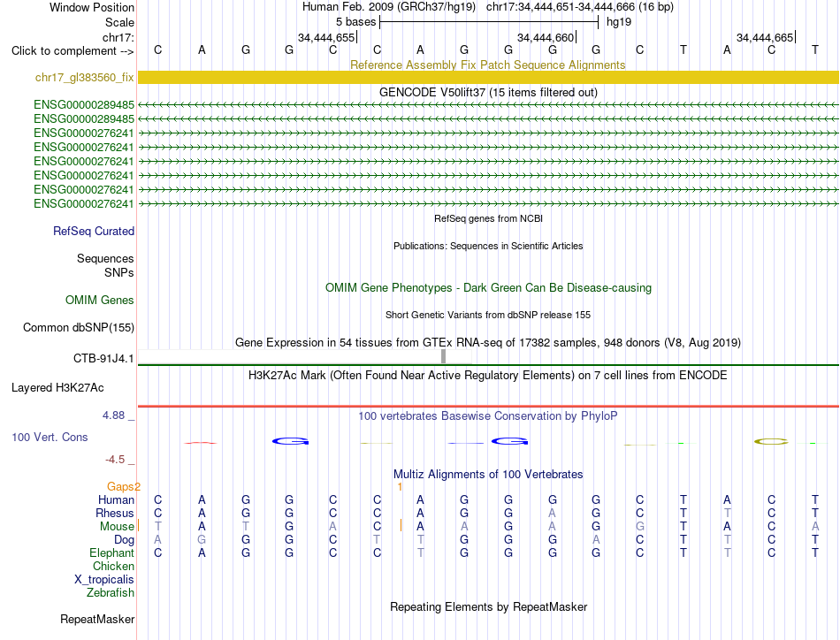Click the 'chr17:34,444,651-34,444,666 (16 bp)' coordinates text
Viewport: 840px width, 640px height.
tap(580, 7)
